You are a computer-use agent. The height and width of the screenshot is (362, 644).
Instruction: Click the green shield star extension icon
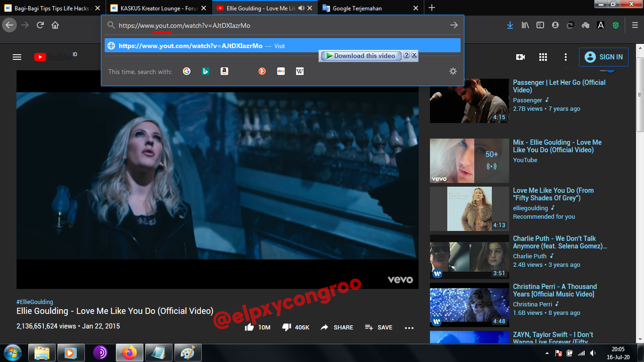pyautogui.click(x=616, y=25)
